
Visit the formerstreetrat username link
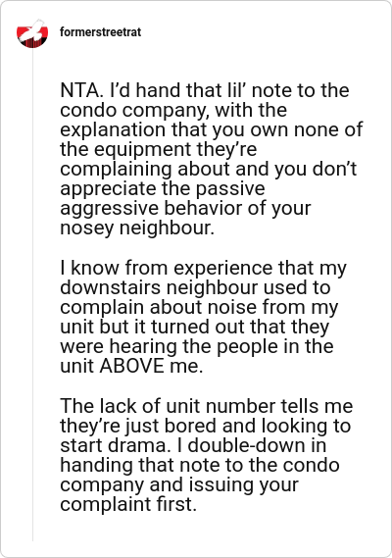[100, 32]
